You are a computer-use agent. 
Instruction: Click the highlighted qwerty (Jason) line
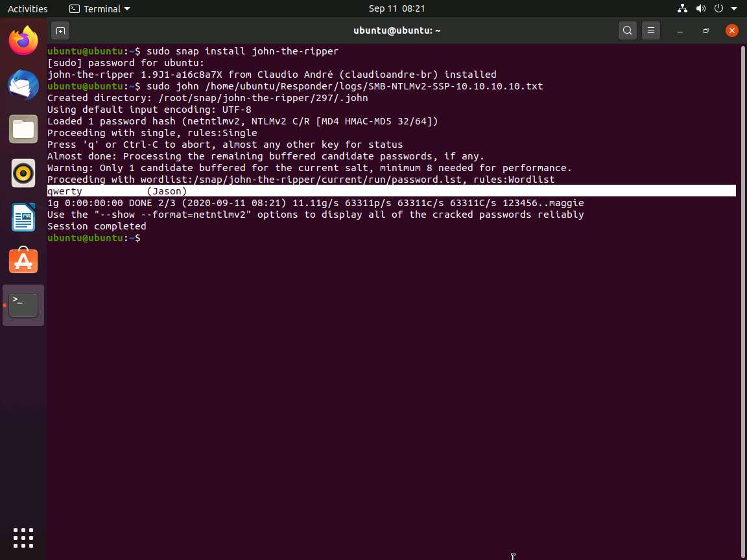[x=392, y=191]
